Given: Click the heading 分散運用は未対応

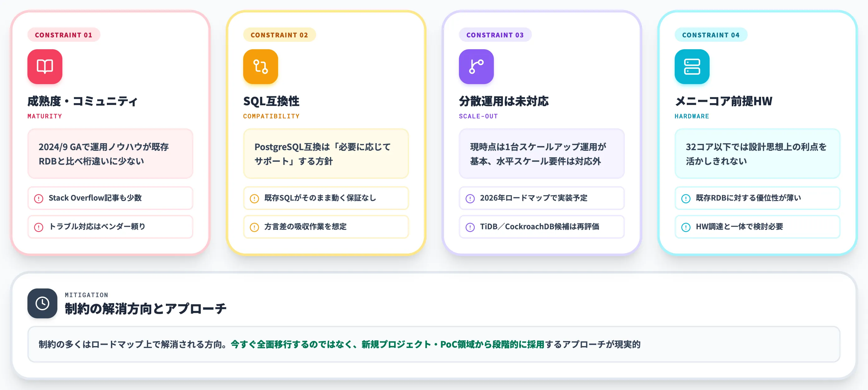Looking at the screenshot, I should click(x=504, y=101).
